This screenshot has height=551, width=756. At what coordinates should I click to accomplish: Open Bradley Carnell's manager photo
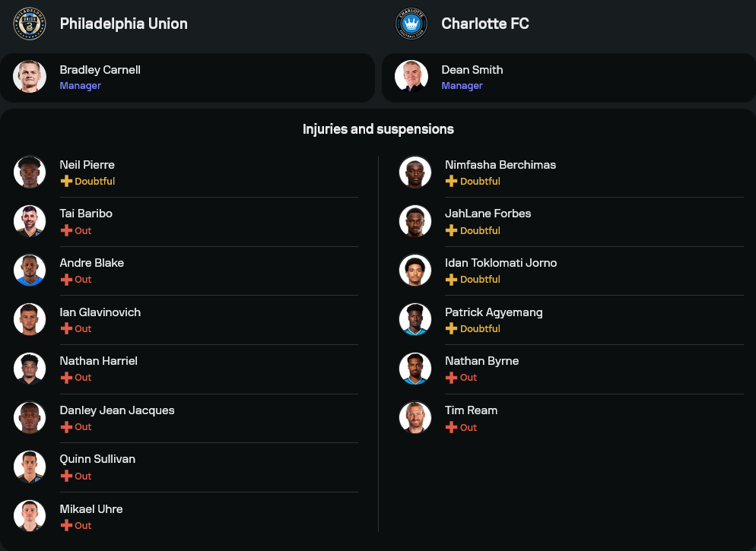point(30,77)
